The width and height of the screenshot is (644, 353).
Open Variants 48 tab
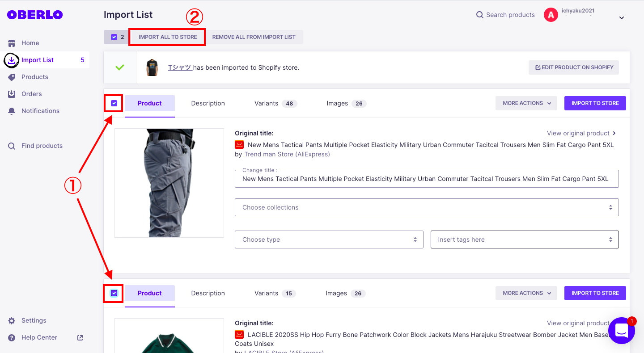click(x=275, y=103)
